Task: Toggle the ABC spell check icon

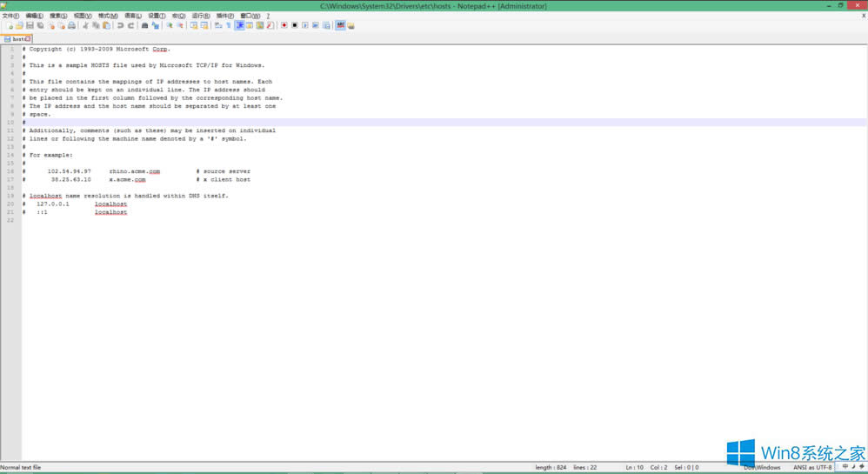Action: 340,25
